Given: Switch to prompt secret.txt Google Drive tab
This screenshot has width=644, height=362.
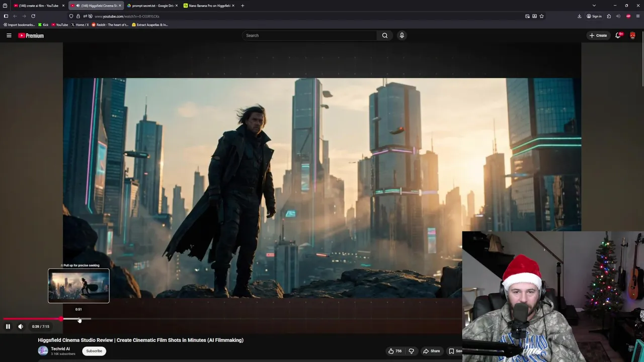Looking at the screenshot, I should point(152,6).
